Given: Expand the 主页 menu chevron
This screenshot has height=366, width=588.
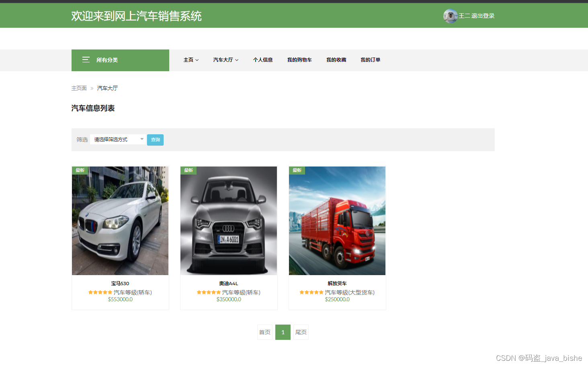Looking at the screenshot, I should tap(197, 60).
